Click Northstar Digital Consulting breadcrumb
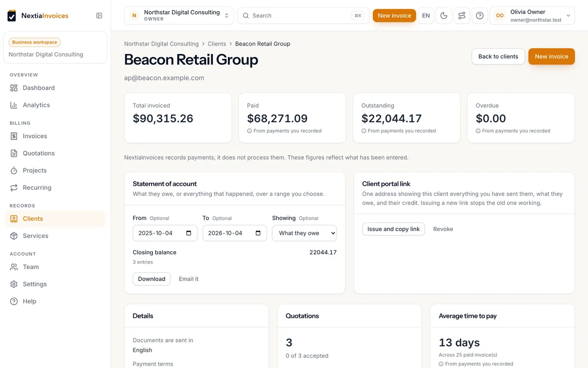Screen dimensions: 588x368 click(161, 44)
